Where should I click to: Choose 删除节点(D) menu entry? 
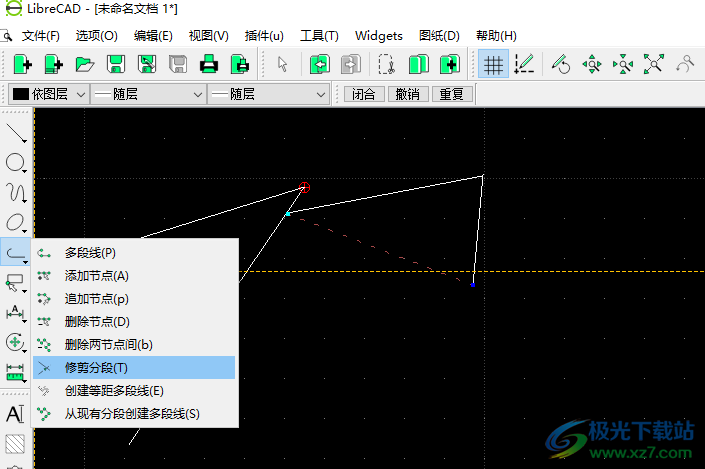pos(134,322)
